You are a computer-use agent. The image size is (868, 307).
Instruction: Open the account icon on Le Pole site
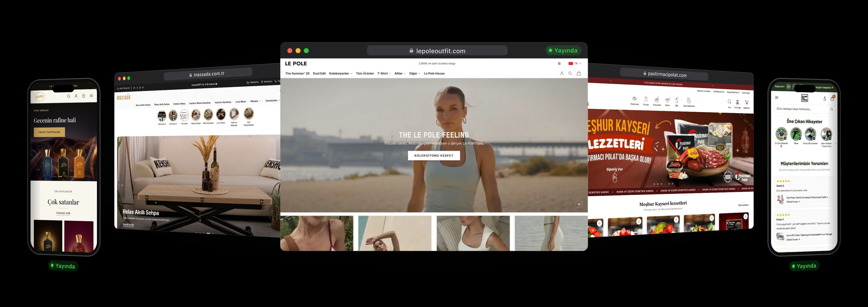pyautogui.click(x=561, y=73)
